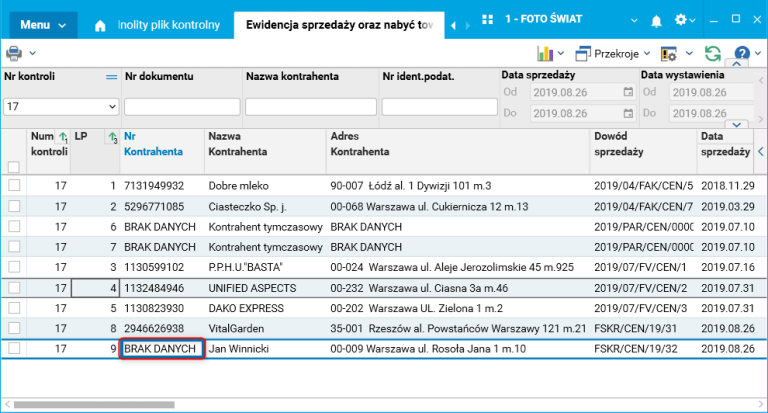Image resolution: width=768 pixels, height=413 pixels.
Task: Click the printer icon in toolbar
Action: coord(14,53)
